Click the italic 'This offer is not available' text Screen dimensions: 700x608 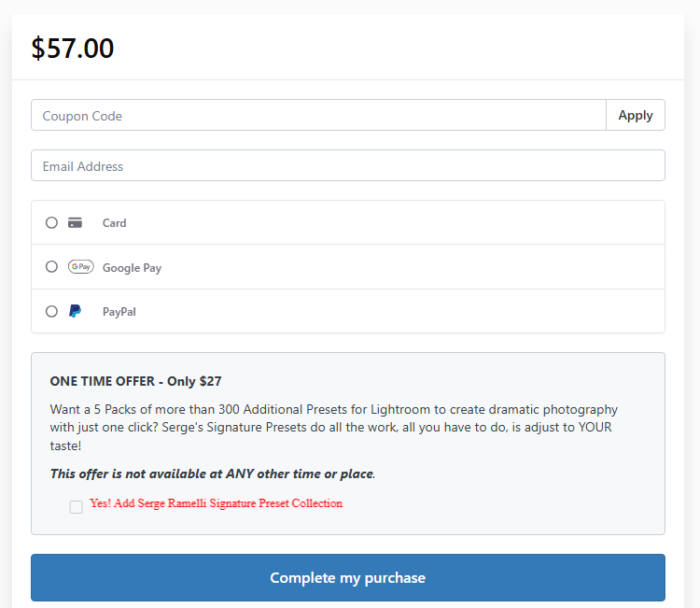point(212,474)
